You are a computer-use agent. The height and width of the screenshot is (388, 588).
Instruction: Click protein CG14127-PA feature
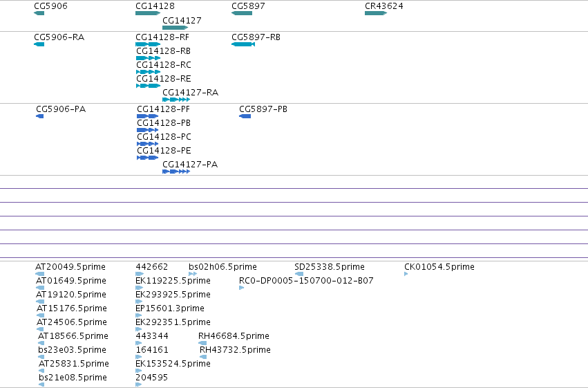[x=176, y=172]
